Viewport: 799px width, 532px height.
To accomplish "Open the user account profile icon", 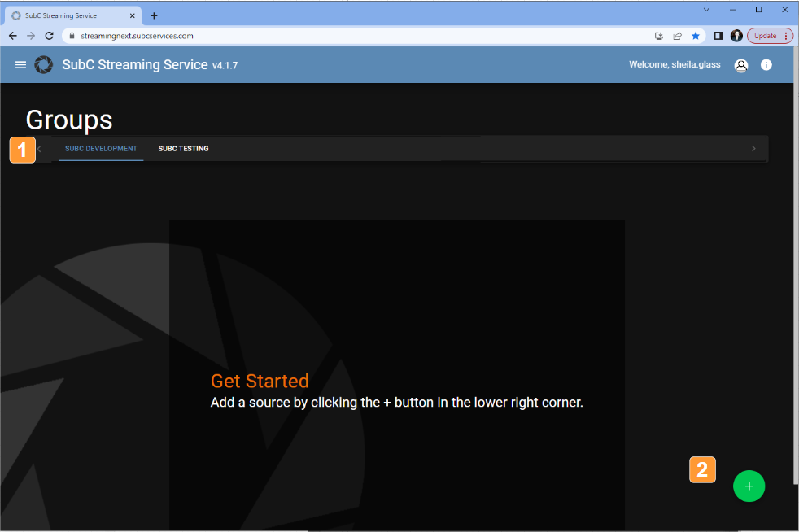I will [741, 65].
